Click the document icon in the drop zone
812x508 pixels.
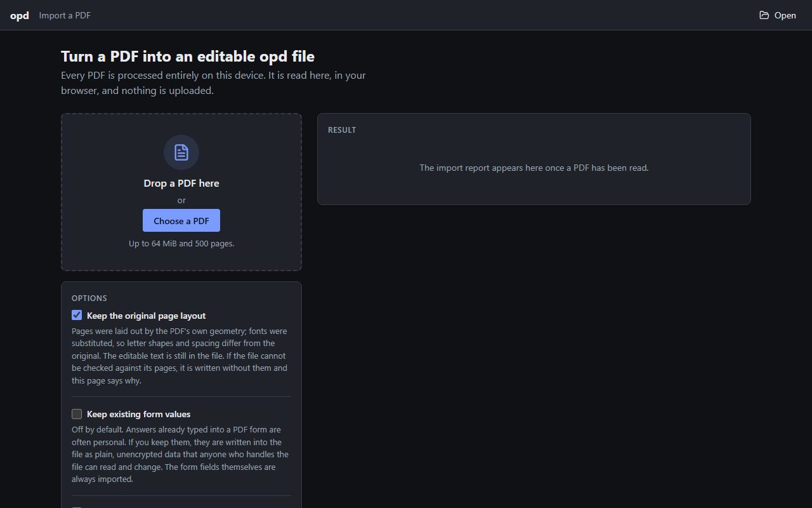(x=181, y=152)
